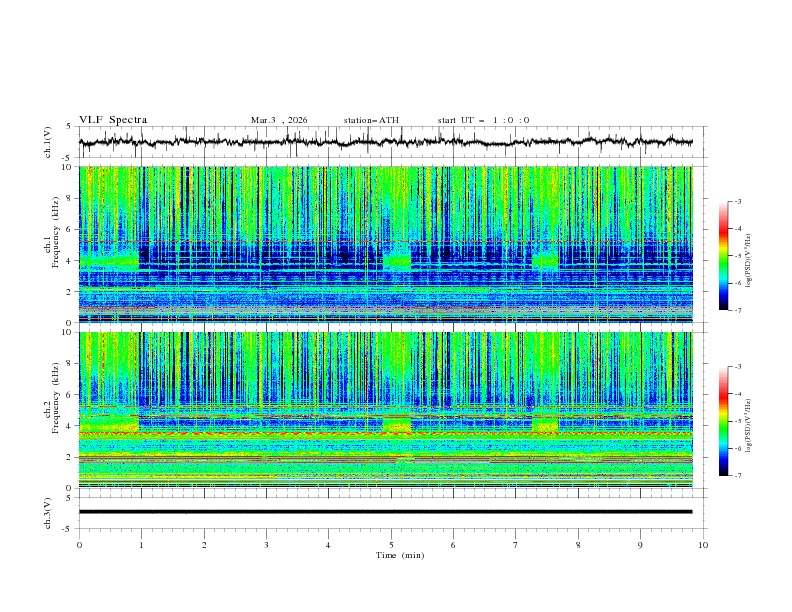Click the "ch.3(V)" axis label
792x612 pixels.
(48, 513)
